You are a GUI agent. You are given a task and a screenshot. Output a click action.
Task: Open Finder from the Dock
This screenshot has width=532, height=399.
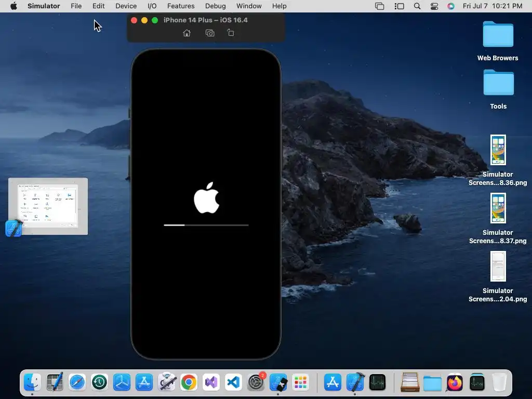pyautogui.click(x=33, y=382)
